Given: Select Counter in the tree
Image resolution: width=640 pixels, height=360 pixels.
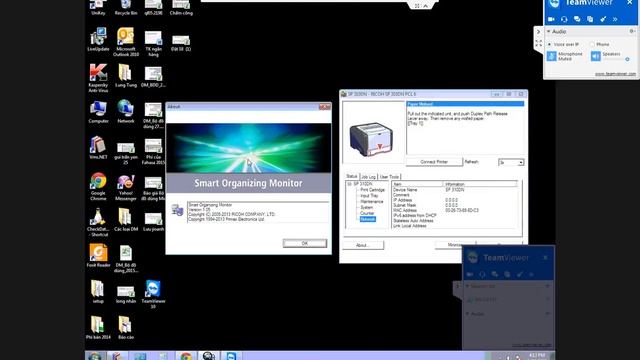Looking at the screenshot, I should point(367,213).
